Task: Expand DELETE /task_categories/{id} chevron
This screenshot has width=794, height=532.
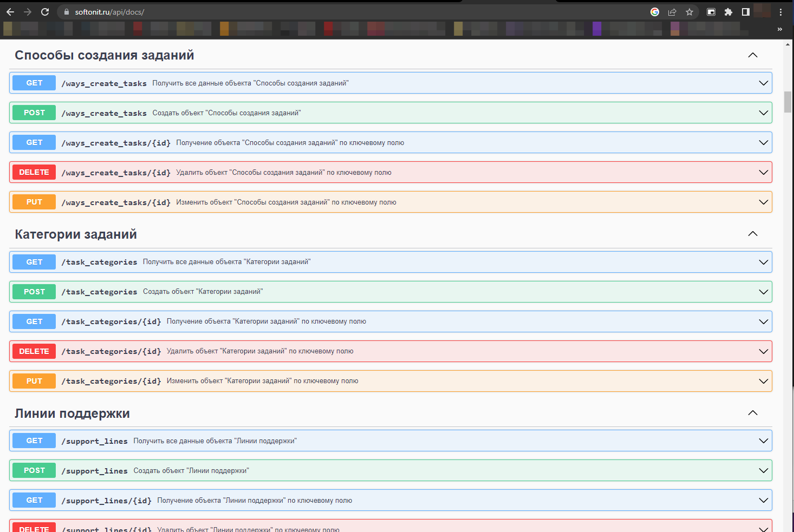Action: click(763, 351)
